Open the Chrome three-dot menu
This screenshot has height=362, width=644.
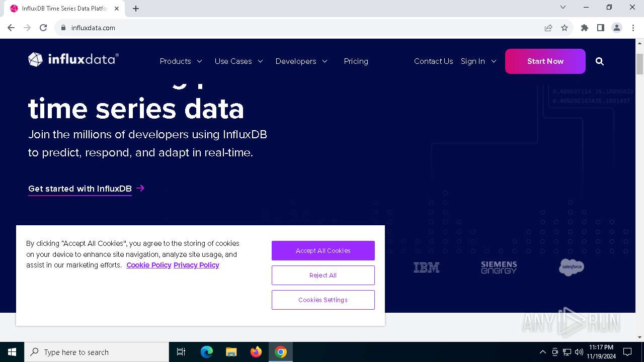click(632, 28)
